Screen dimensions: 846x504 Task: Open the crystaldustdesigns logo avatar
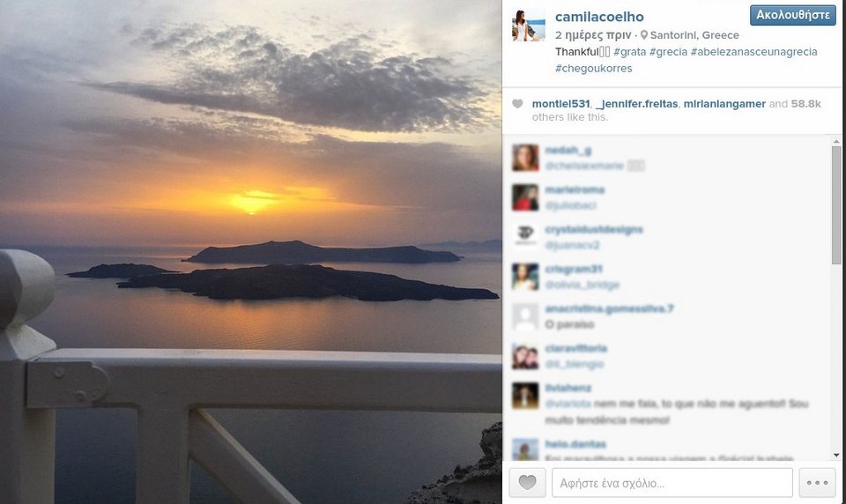[x=525, y=236]
